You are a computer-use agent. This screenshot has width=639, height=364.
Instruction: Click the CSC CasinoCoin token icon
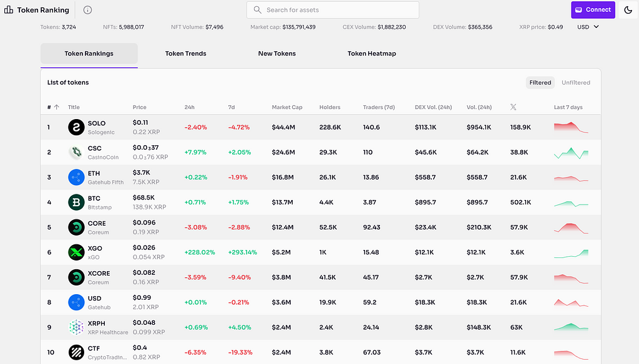(x=76, y=153)
